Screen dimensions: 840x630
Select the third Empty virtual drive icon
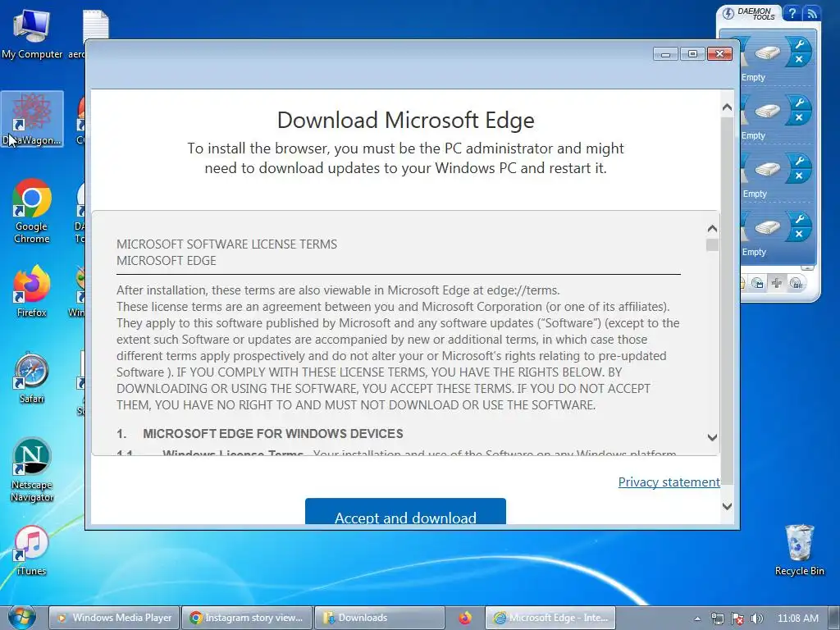click(767, 169)
